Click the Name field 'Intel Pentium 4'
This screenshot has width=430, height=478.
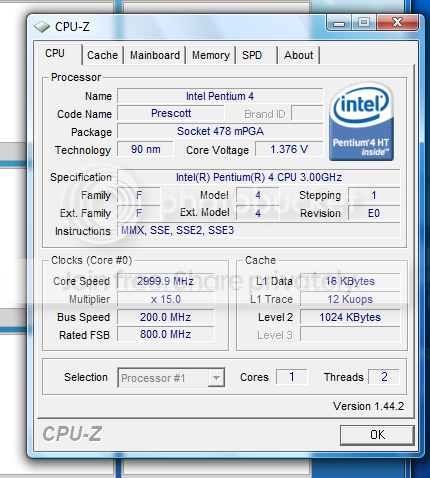(220, 96)
